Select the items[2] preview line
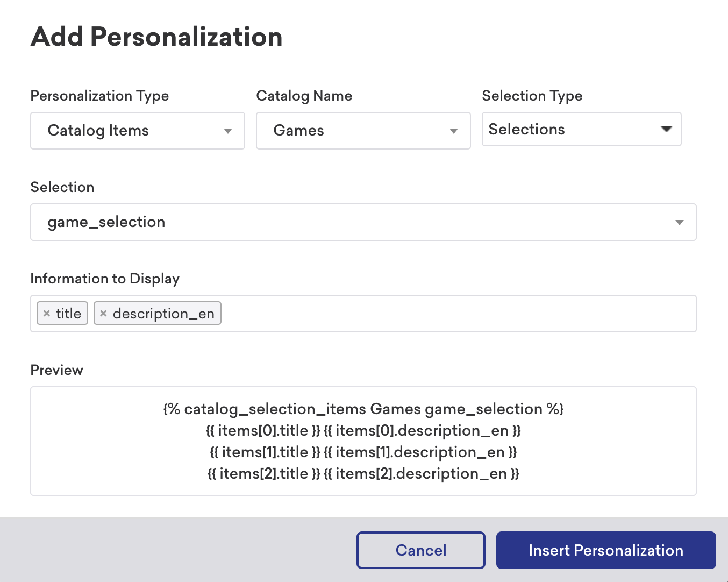Image resolution: width=728 pixels, height=582 pixels. pyautogui.click(x=363, y=474)
